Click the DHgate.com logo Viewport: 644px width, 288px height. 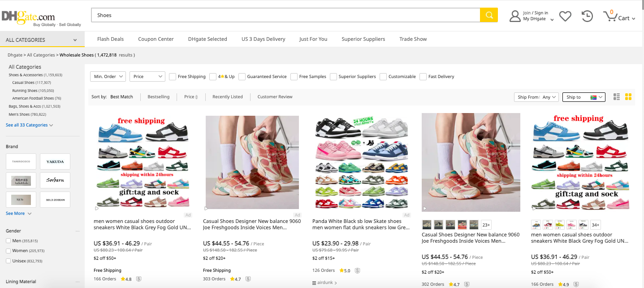(29, 16)
